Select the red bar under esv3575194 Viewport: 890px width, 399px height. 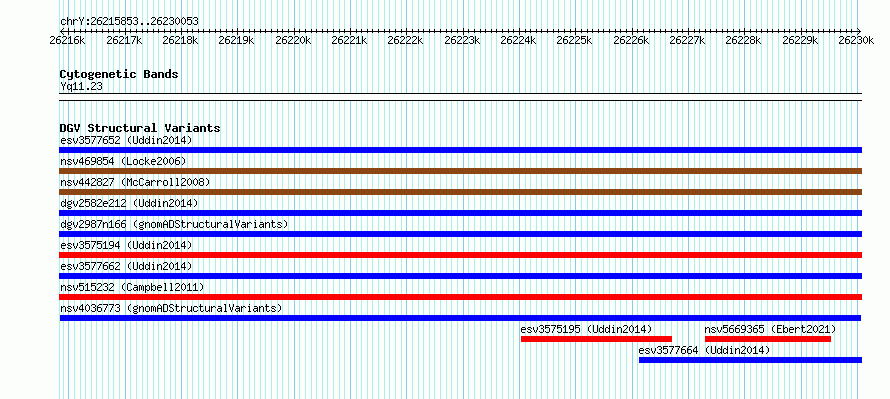coord(460,255)
